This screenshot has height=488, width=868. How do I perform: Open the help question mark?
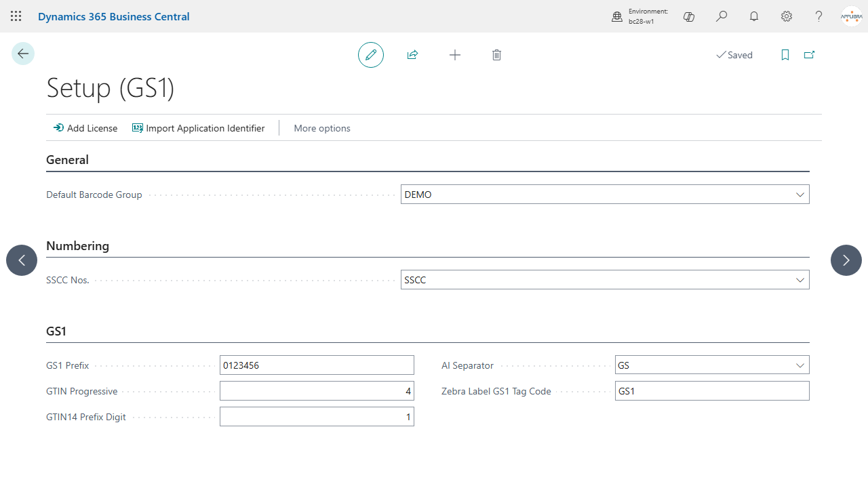pos(819,16)
